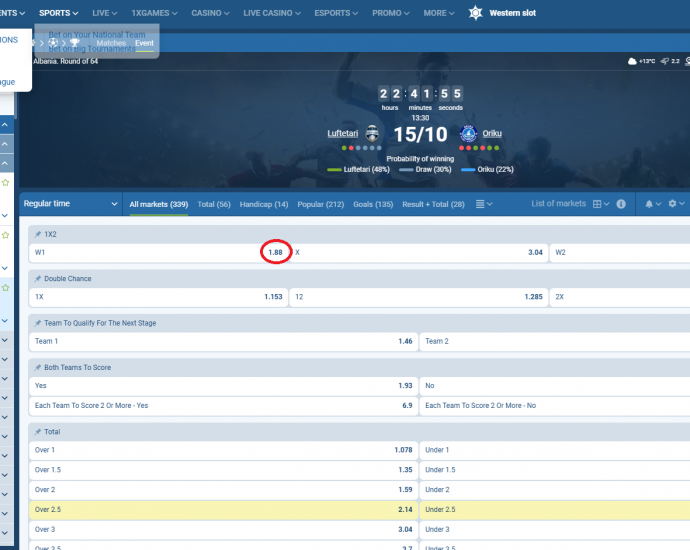Open the Regular time dropdown
This screenshot has width=690, height=550.
pyautogui.click(x=71, y=204)
